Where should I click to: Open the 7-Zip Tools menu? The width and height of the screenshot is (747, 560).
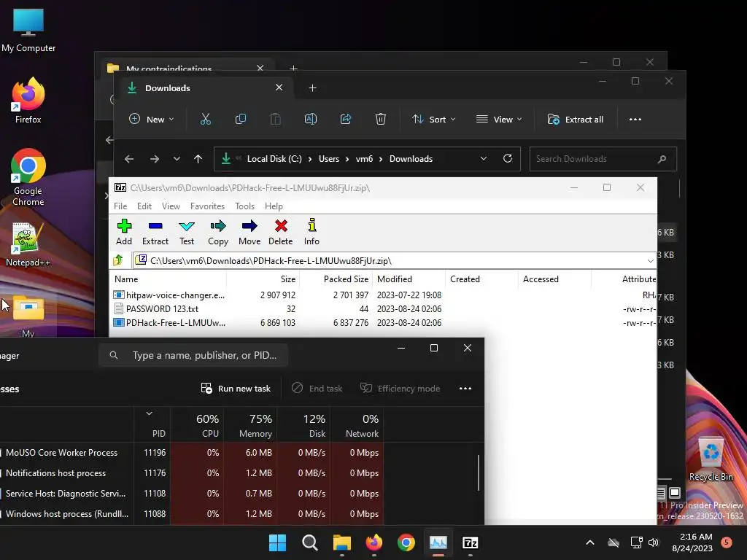click(x=244, y=206)
